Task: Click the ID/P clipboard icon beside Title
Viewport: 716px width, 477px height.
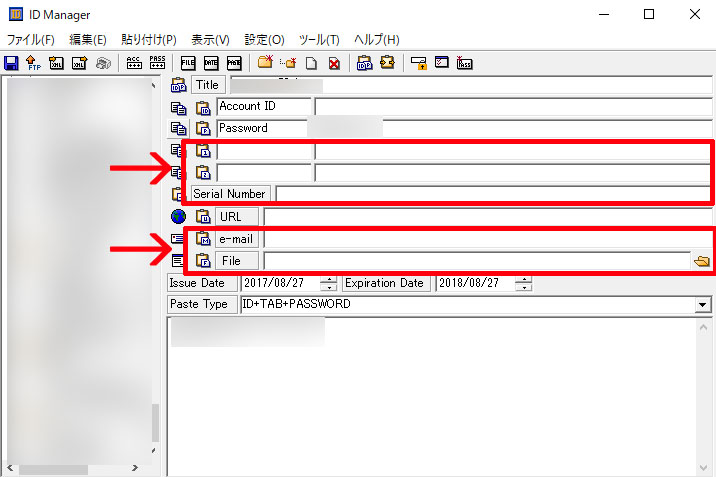Action: pos(179,85)
